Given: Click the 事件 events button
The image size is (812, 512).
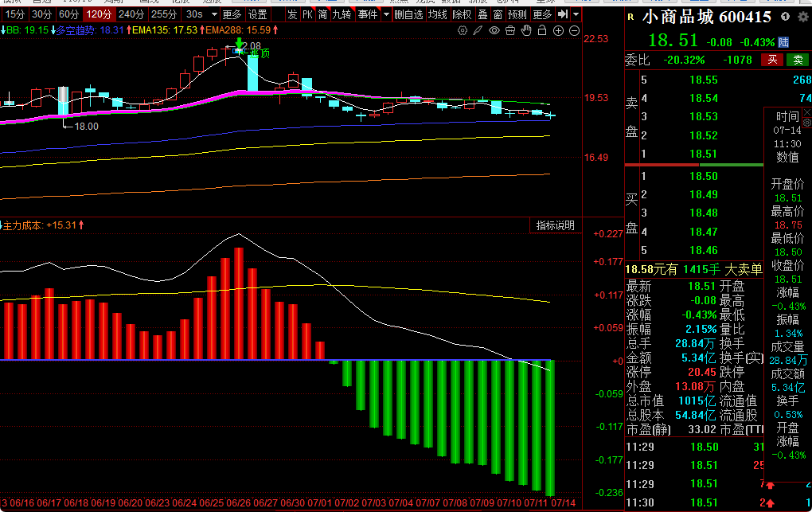Looking at the screenshot, I should [368, 14].
